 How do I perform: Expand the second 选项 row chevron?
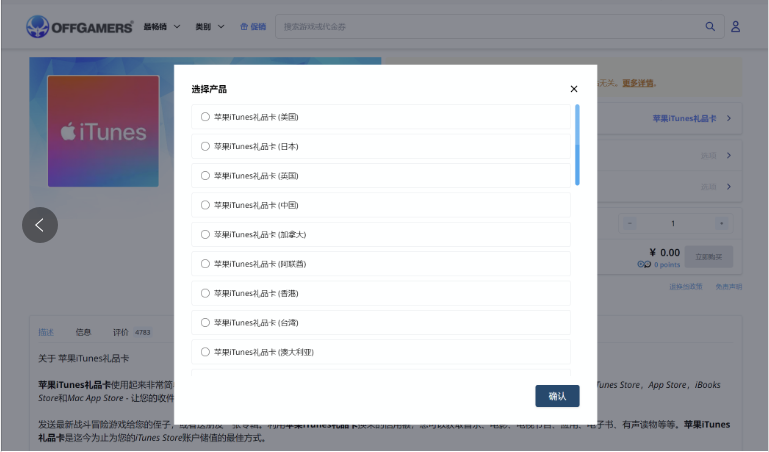click(x=729, y=186)
